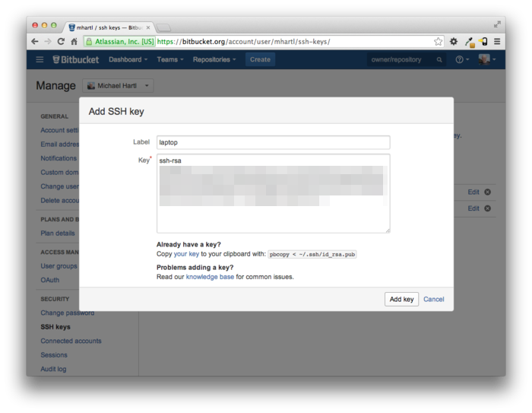Open Notifications in sidebar
This screenshot has height=413, width=532.
(x=59, y=158)
